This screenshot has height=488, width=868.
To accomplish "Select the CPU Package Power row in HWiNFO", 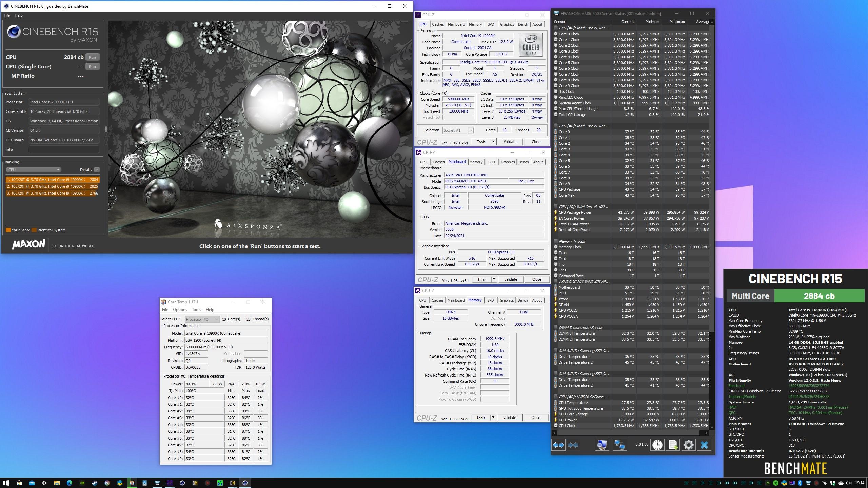I will [x=631, y=212].
